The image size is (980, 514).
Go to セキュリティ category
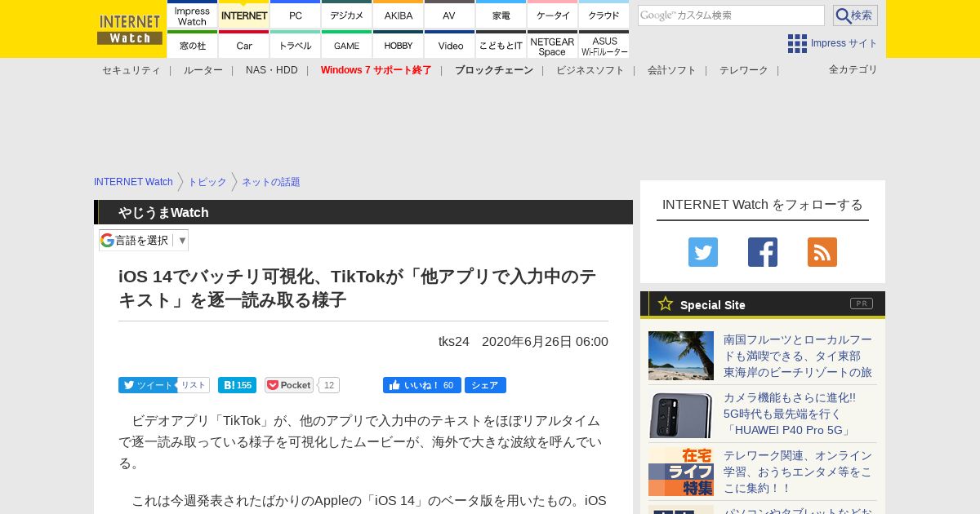[131, 70]
